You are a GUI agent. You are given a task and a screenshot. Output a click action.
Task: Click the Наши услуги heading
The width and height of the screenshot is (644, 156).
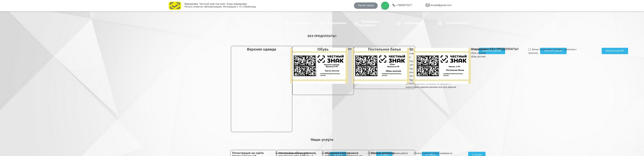pyautogui.click(x=322, y=140)
